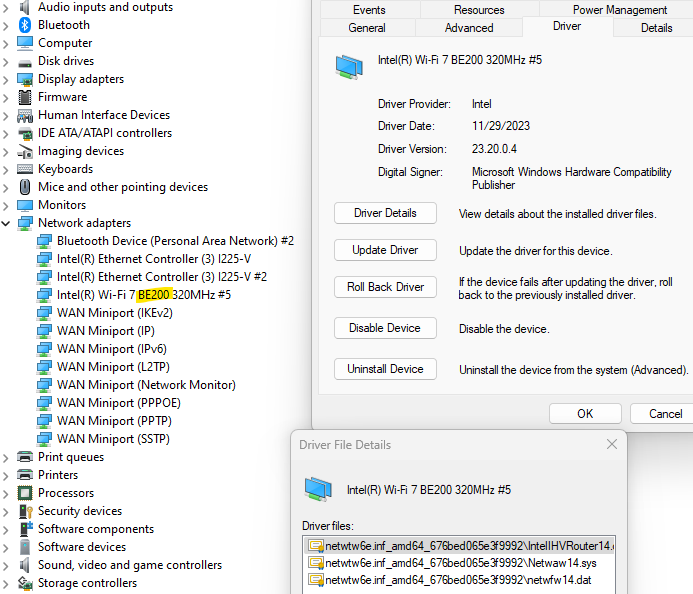
Task: Select WAN Miniport (IPv6) adapter
Action: (x=111, y=349)
